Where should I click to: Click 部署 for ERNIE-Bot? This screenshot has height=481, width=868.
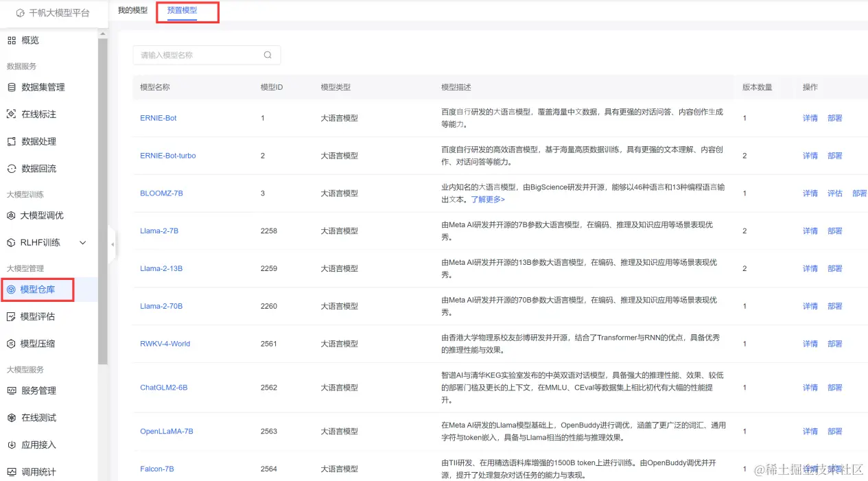(x=835, y=118)
